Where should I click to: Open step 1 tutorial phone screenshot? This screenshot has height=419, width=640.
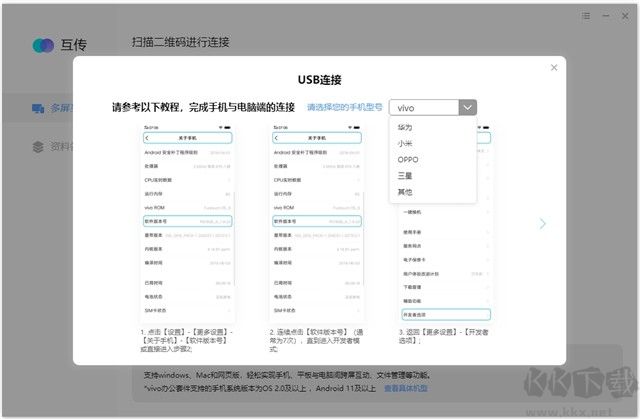[x=188, y=222]
